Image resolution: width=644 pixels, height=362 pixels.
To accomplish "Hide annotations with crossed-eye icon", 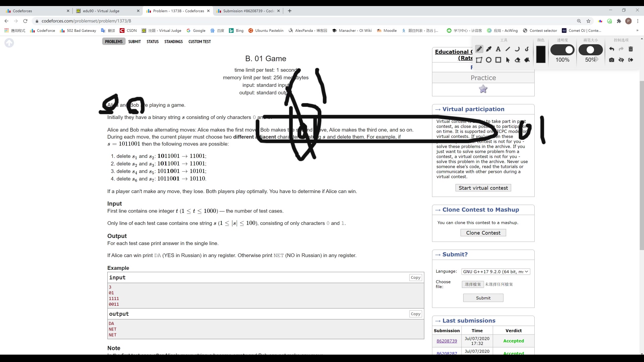I will 621,60.
